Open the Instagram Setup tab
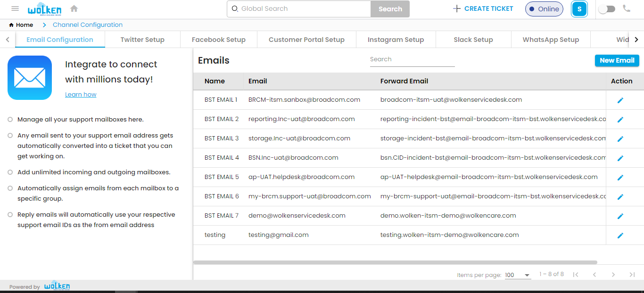 396,40
